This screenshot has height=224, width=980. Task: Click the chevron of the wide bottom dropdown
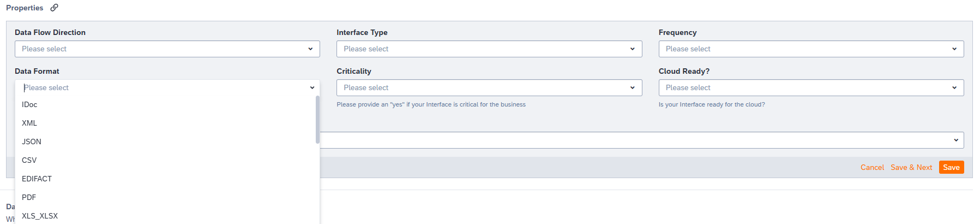click(955, 140)
